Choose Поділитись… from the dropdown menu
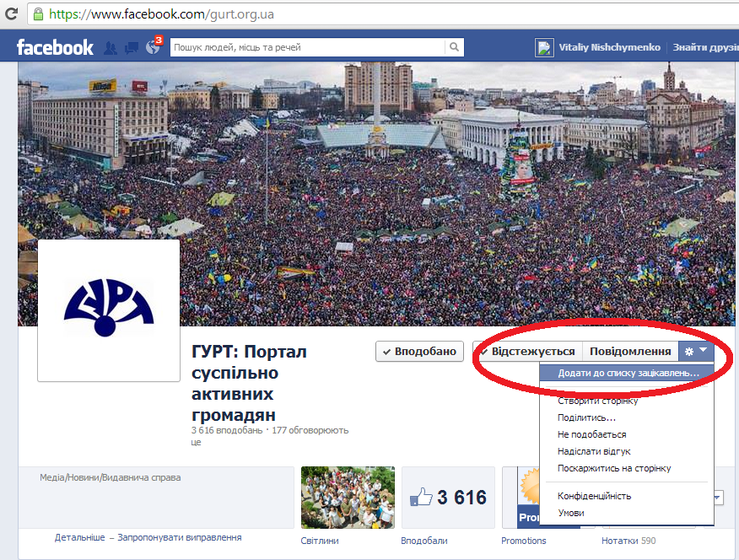Screen dimensions: 739x560 click(586, 417)
